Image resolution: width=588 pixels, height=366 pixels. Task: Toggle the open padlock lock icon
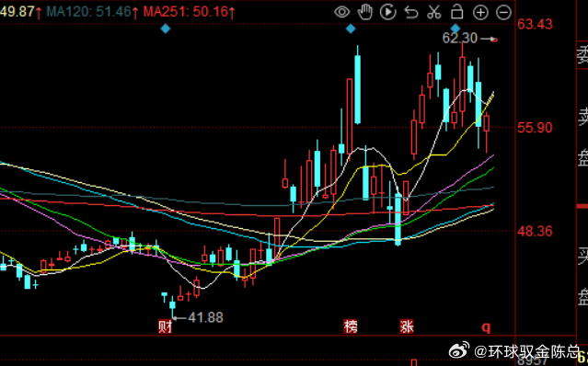point(456,12)
